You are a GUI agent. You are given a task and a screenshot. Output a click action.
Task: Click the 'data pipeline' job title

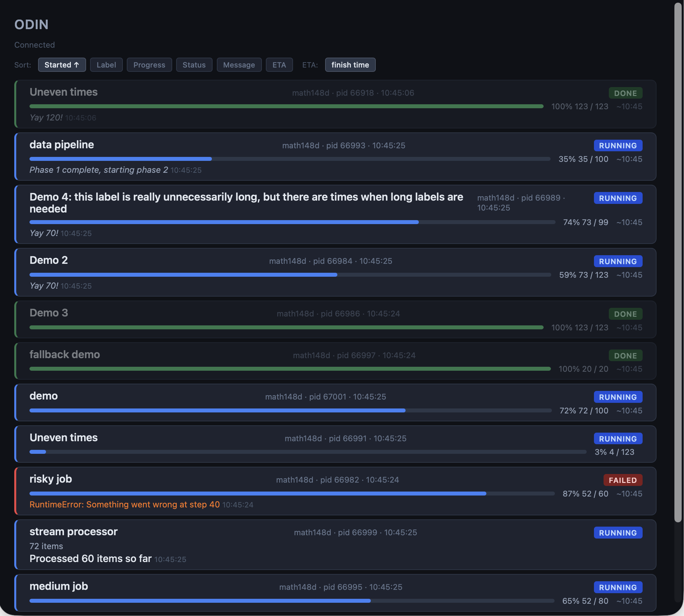click(62, 145)
